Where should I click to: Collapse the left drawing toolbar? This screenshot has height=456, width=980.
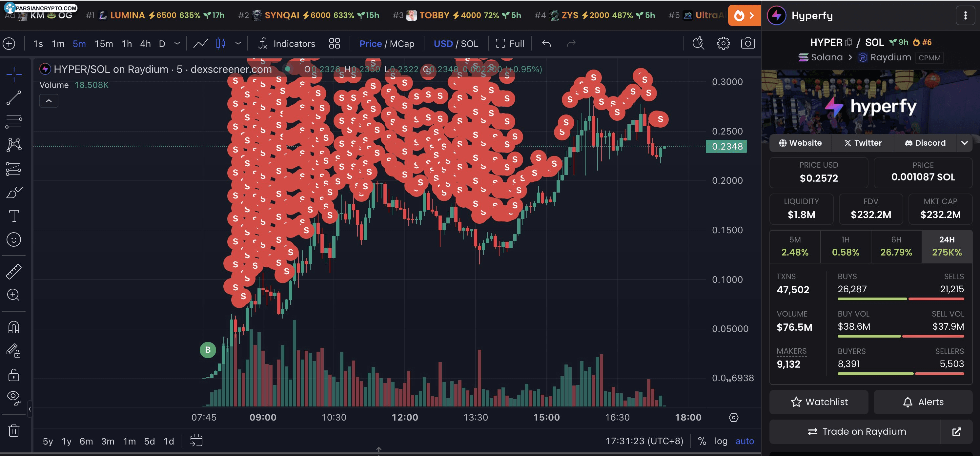tap(30, 409)
